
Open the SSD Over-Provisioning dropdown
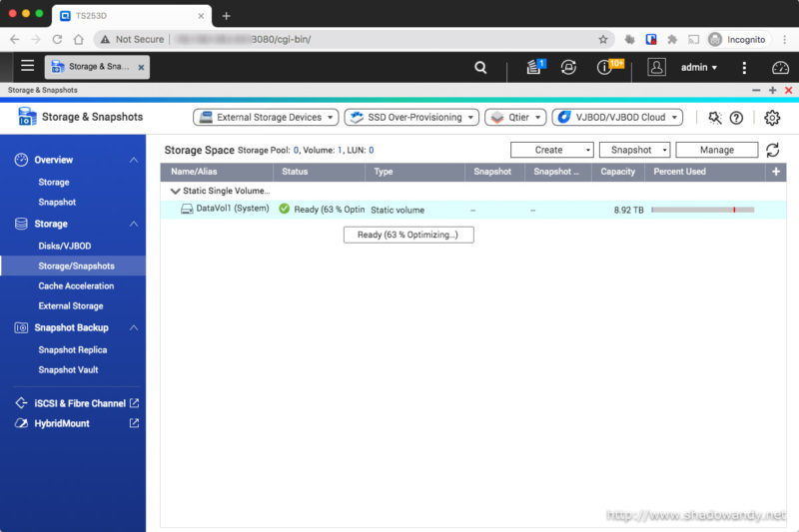point(410,117)
